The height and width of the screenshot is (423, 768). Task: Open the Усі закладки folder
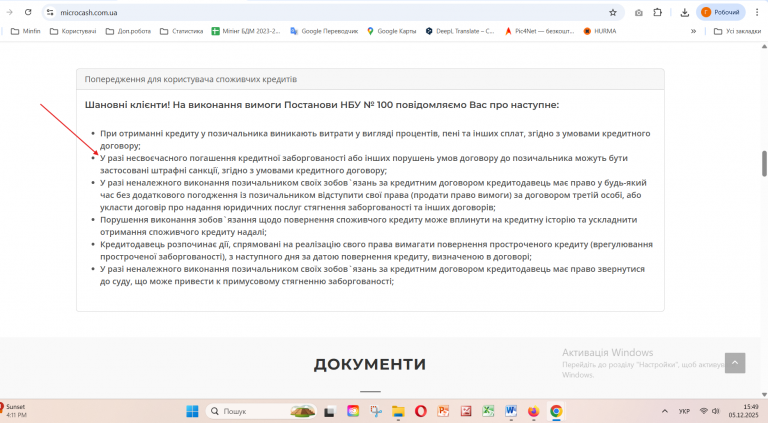(x=737, y=31)
